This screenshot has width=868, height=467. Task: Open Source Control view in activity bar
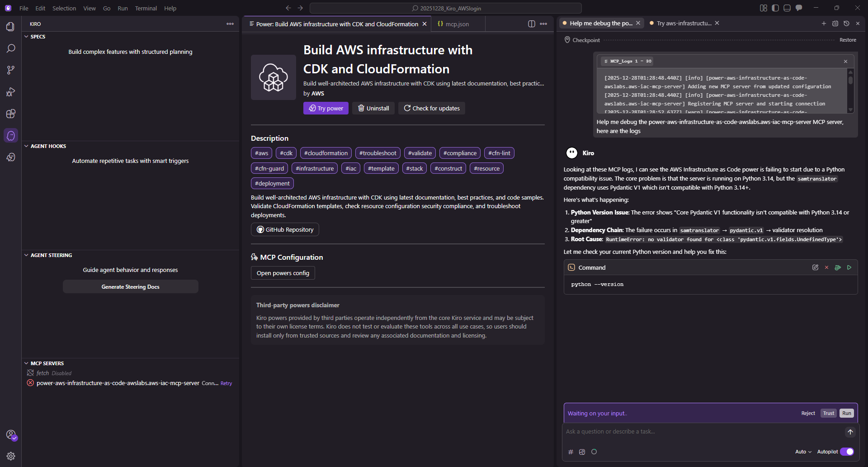(11, 70)
